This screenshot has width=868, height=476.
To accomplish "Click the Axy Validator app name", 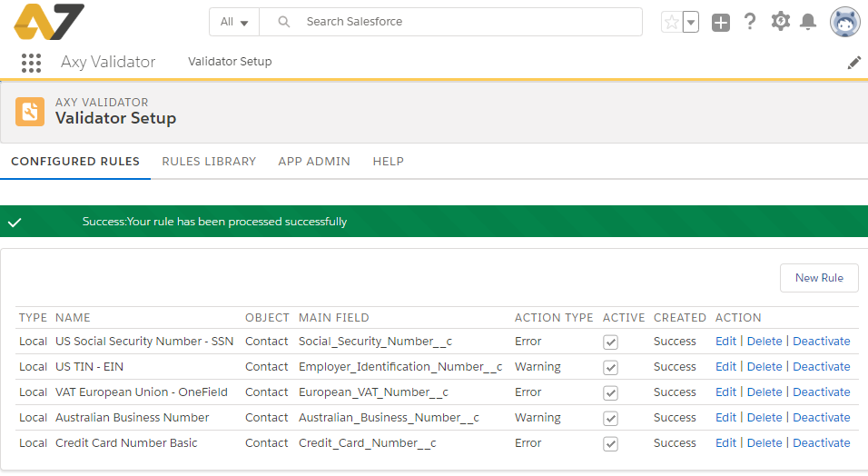I will [x=108, y=62].
